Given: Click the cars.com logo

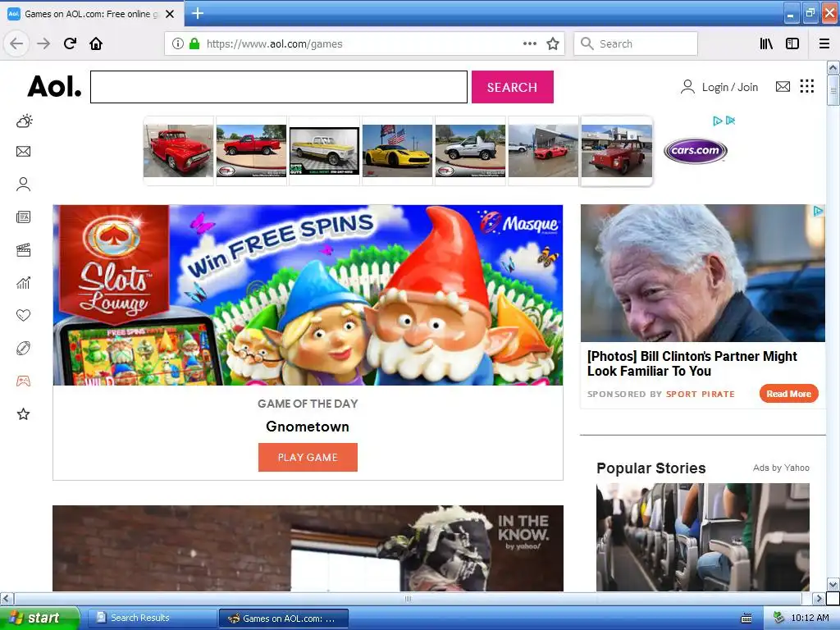Looking at the screenshot, I should point(696,151).
